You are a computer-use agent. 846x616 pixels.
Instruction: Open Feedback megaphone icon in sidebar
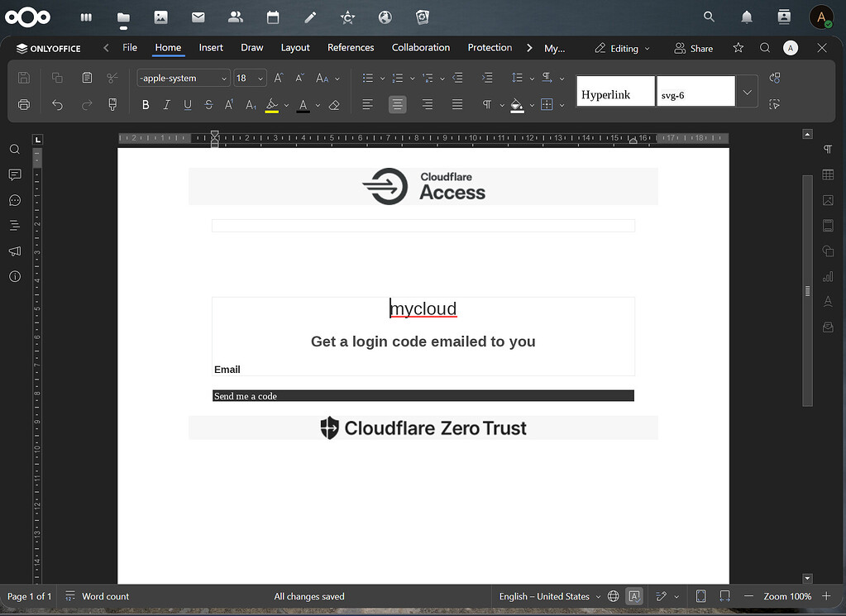15,251
